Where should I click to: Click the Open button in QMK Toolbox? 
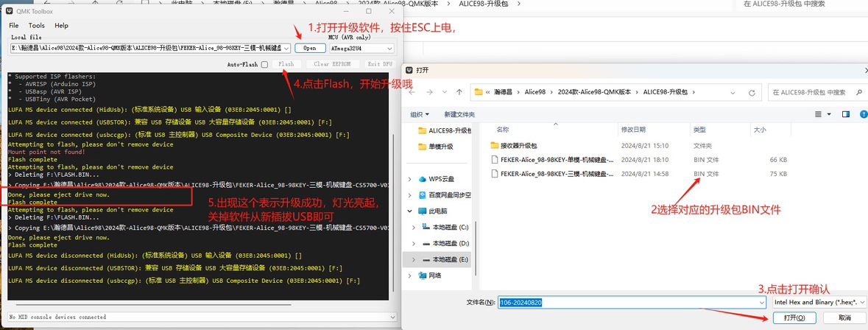pos(310,48)
